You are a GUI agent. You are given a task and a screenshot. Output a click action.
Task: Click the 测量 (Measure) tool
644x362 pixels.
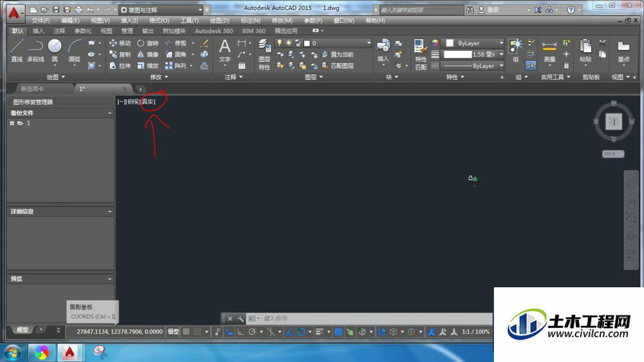coord(549,51)
